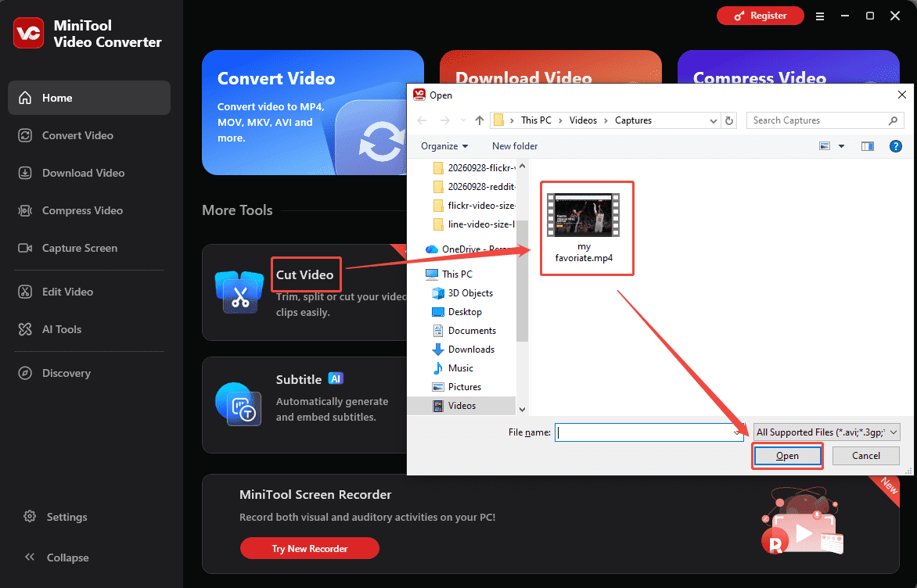Click Cancel in the Open dialog
Screen dimensions: 917x588
pyautogui.click(x=865, y=456)
